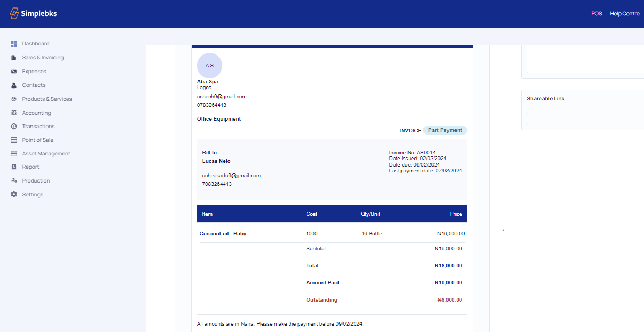Viewport: 644px width, 332px height.
Task: Open the Report section
Action: pos(31,167)
